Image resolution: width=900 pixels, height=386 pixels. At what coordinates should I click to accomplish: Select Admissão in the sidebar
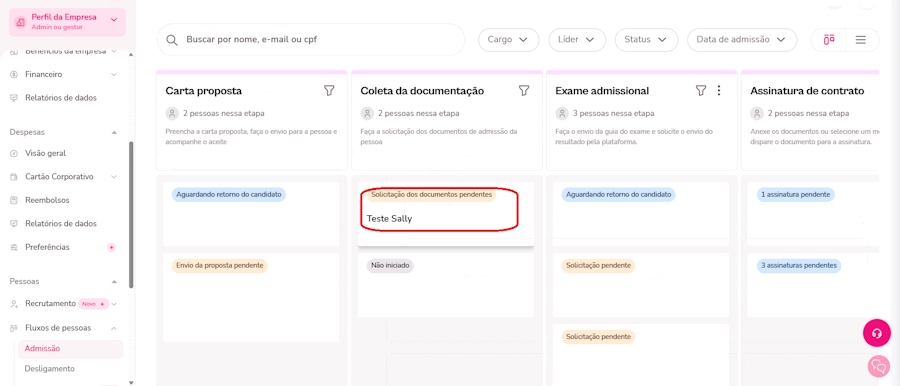[x=71, y=349]
